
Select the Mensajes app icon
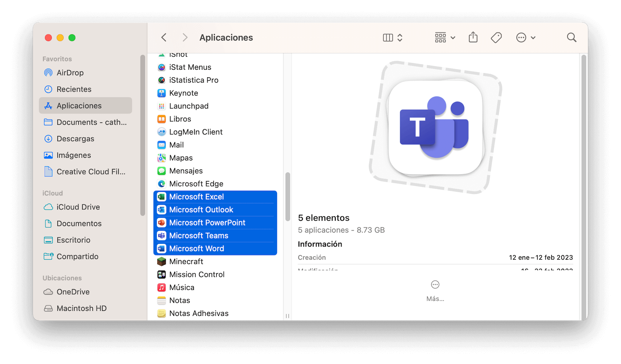point(161,171)
